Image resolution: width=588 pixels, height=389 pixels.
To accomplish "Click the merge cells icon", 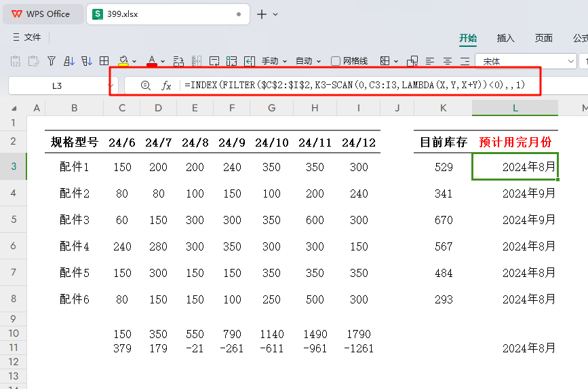I will click(232, 61).
